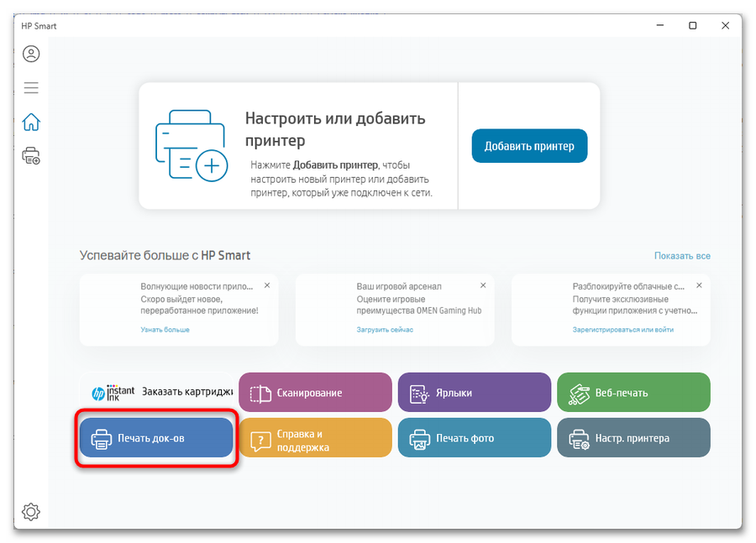
Task: Open the account profile icon
Action: pos(31,54)
